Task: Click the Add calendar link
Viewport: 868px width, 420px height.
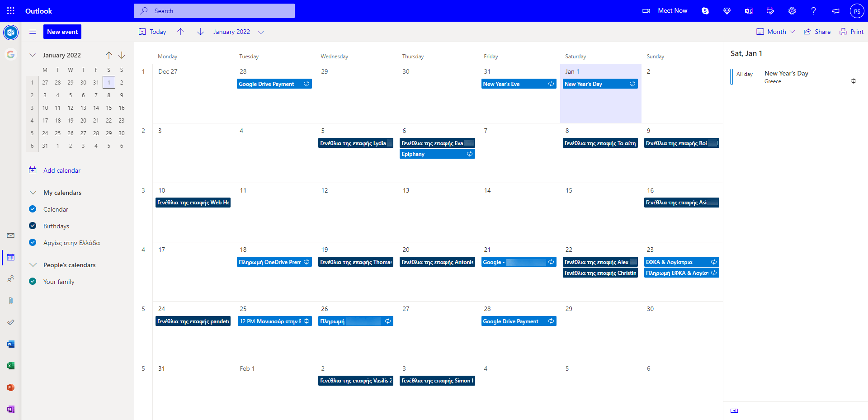Action: click(62, 170)
